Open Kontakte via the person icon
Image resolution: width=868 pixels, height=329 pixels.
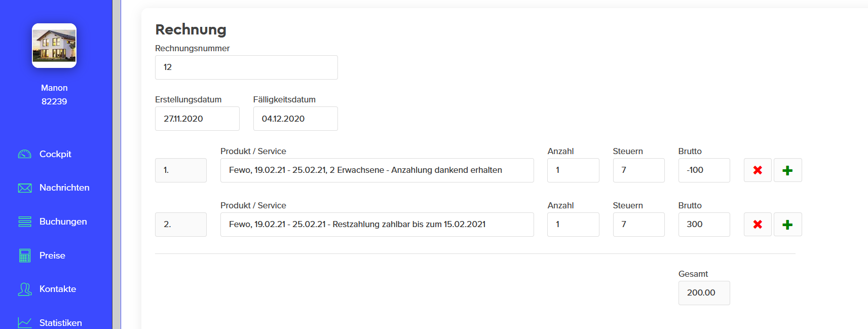pyautogui.click(x=25, y=289)
